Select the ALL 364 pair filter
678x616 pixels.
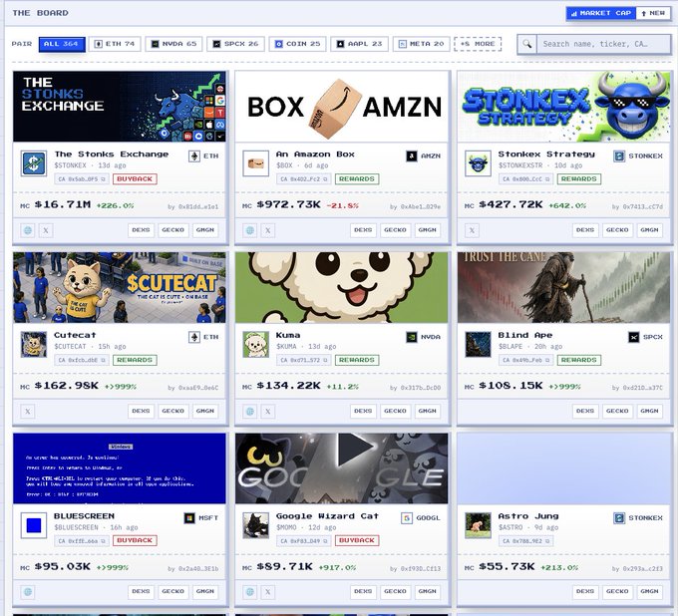tap(62, 44)
